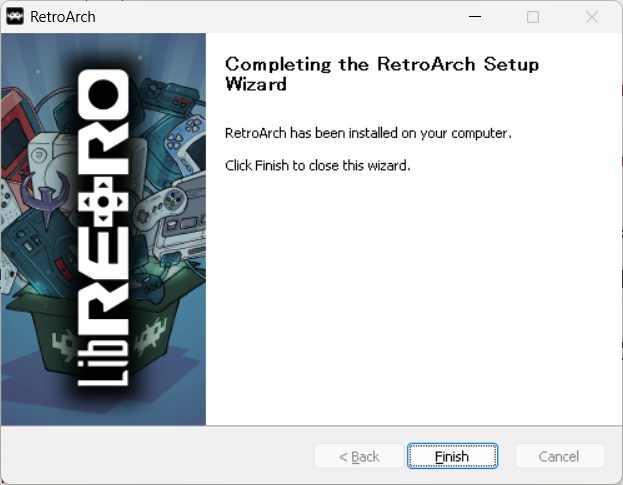Minimize the RetroArch setup window
The height and width of the screenshot is (485, 623).
tap(475, 17)
